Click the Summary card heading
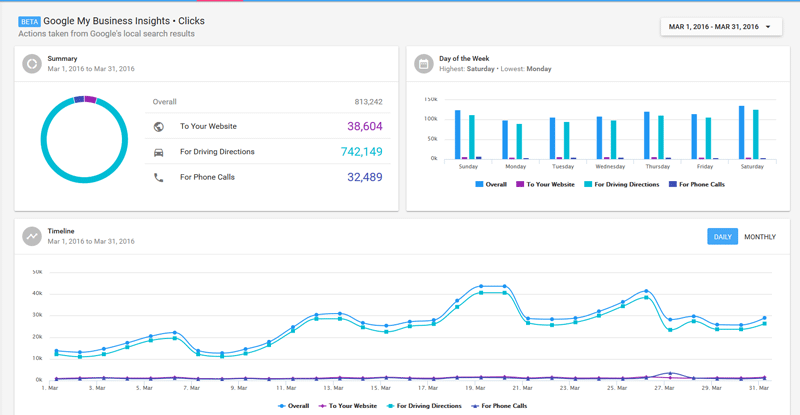The height and width of the screenshot is (415, 800). click(62, 59)
